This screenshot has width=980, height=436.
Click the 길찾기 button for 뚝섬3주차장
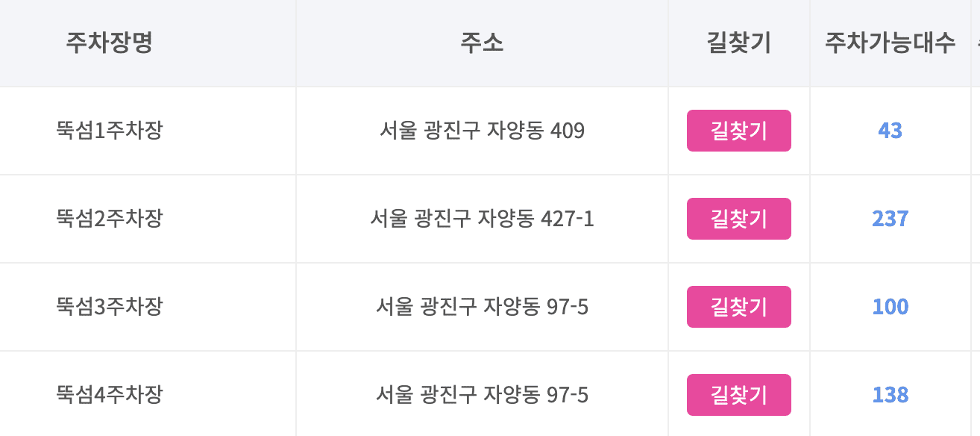coord(738,307)
